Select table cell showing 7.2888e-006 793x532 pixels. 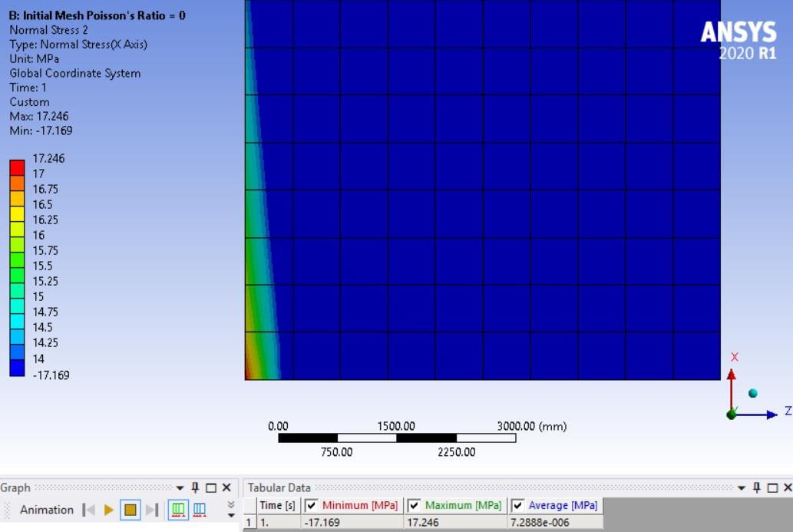(555, 522)
